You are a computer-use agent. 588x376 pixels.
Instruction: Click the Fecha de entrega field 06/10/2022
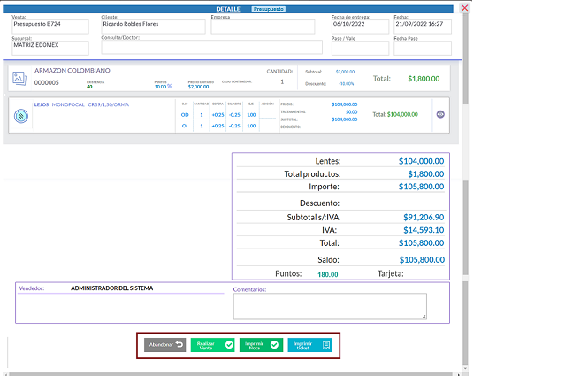click(361, 27)
